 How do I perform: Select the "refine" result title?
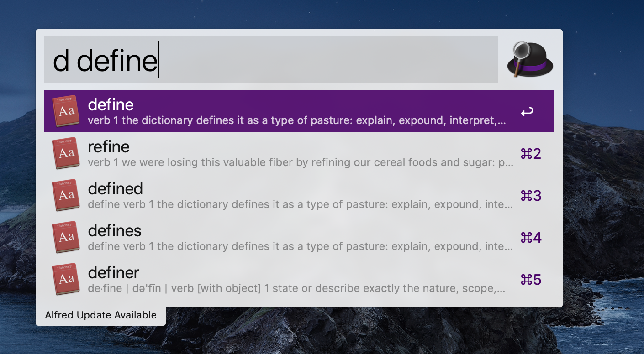pyautogui.click(x=109, y=147)
